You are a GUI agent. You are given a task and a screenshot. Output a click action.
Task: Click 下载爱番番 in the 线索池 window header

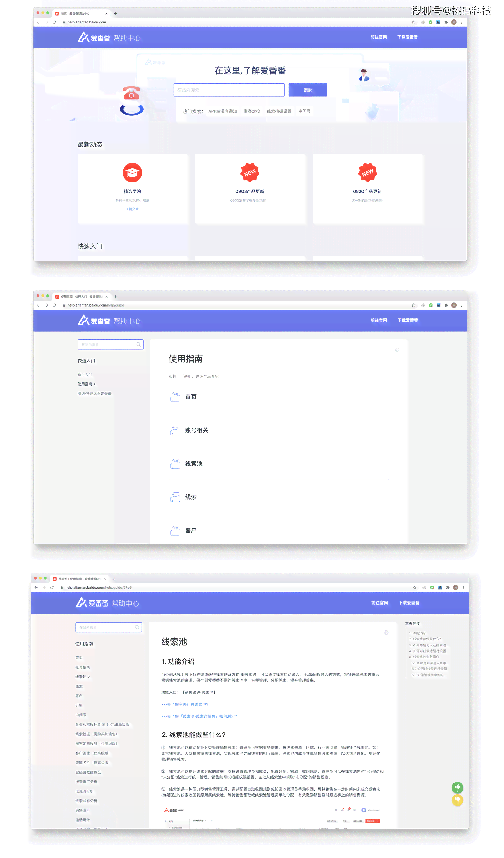409,603
